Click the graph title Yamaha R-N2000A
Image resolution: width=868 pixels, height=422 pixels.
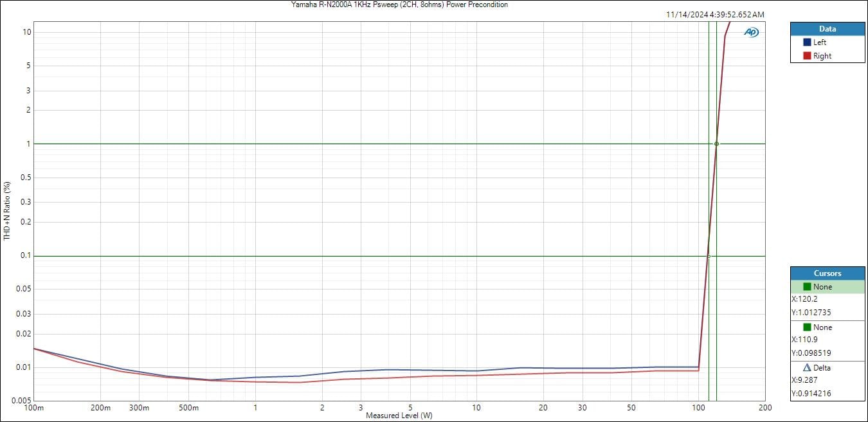tap(399, 5)
